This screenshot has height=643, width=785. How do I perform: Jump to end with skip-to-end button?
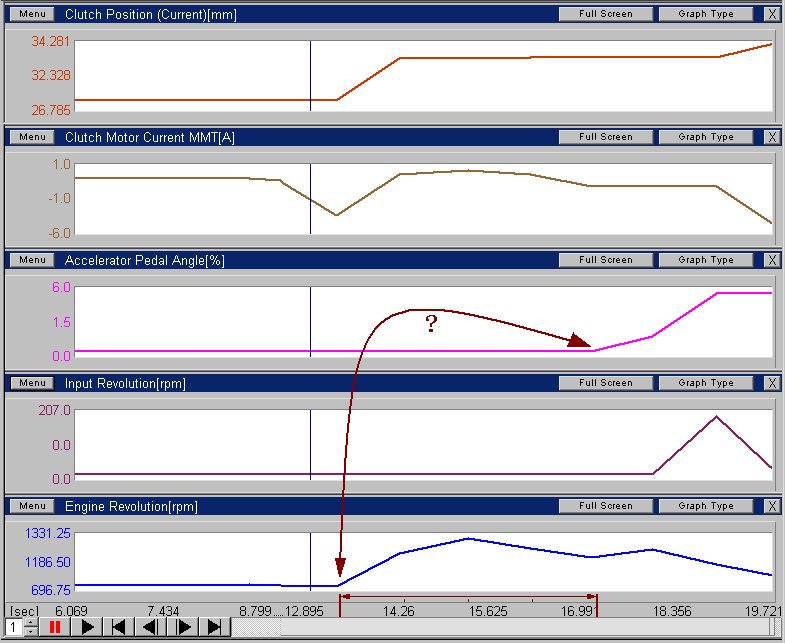pos(214,627)
